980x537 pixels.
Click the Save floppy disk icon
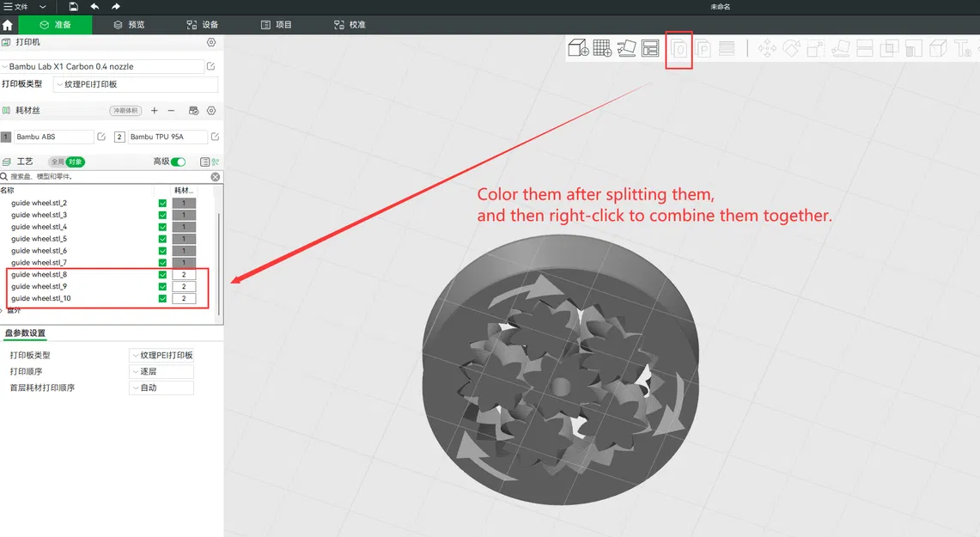click(x=73, y=6)
